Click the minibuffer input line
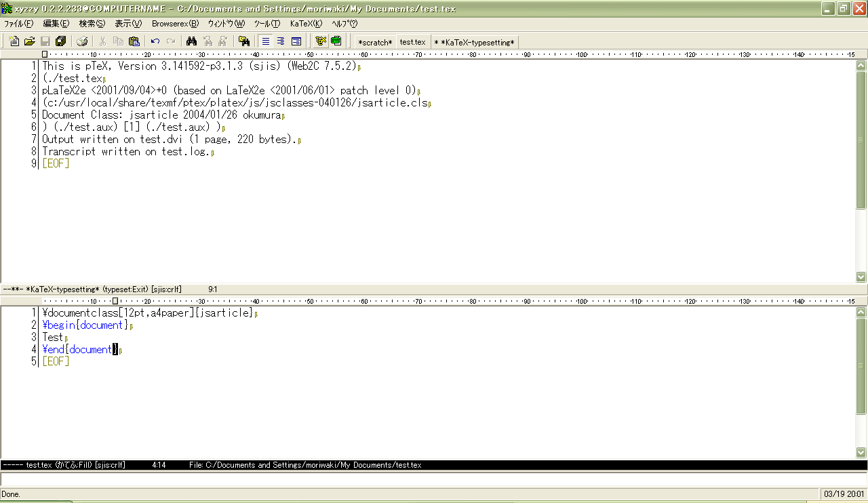868x503 pixels. pos(434,480)
